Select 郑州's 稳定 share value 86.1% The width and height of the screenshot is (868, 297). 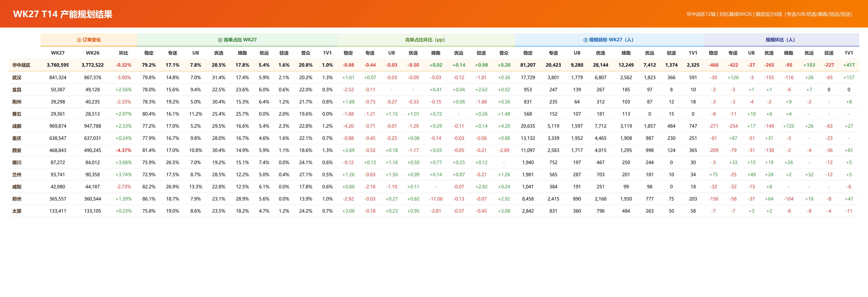149,199
